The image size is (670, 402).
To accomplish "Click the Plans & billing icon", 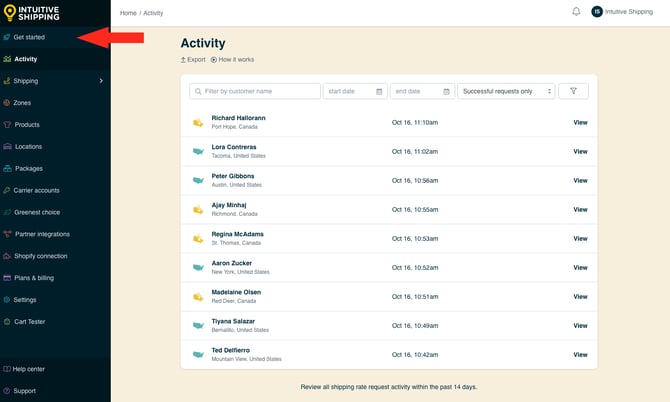I will pyautogui.click(x=7, y=278).
